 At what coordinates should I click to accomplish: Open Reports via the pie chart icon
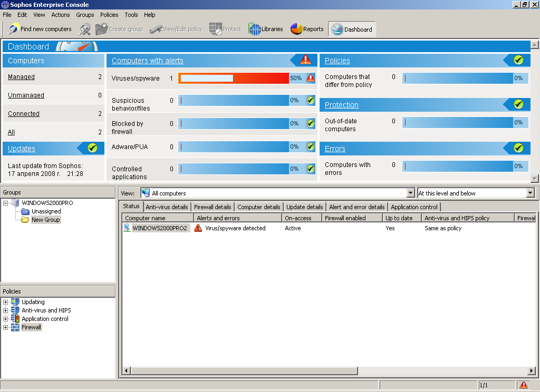click(x=296, y=30)
